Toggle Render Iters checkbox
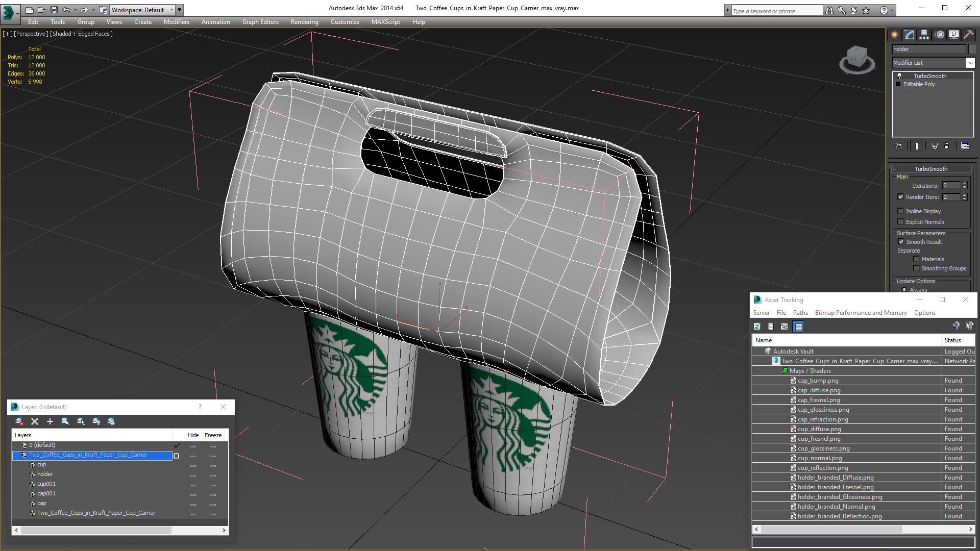This screenshot has height=551, width=980. (x=900, y=197)
